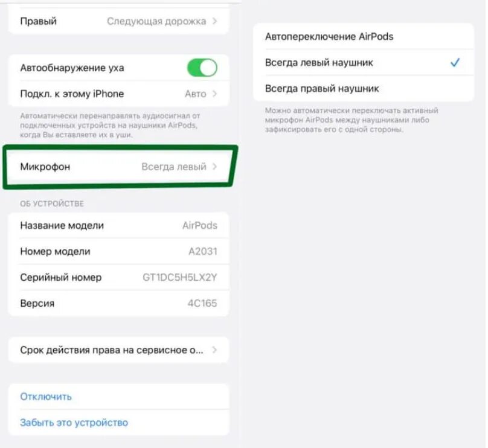The height and width of the screenshot is (448, 488).
Task: Click the blue checkmark next to Всегда левый наушник
Action: [x=455, y=63]
